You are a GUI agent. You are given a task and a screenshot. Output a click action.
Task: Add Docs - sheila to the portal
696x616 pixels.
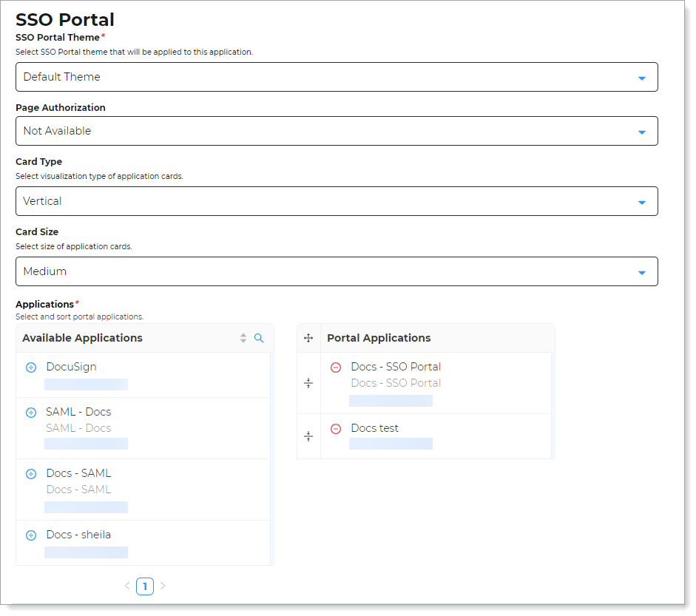(31, 535)
